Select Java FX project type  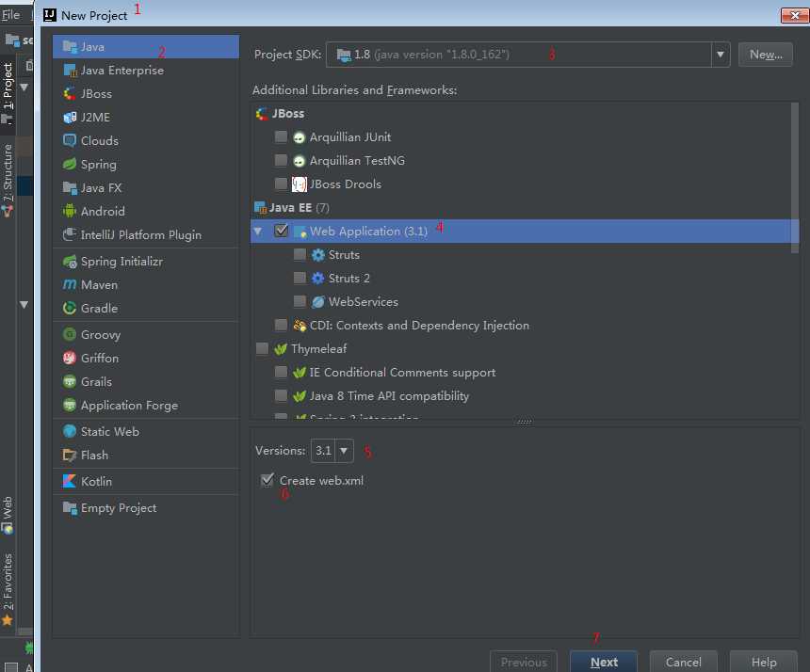coord(146,188)
